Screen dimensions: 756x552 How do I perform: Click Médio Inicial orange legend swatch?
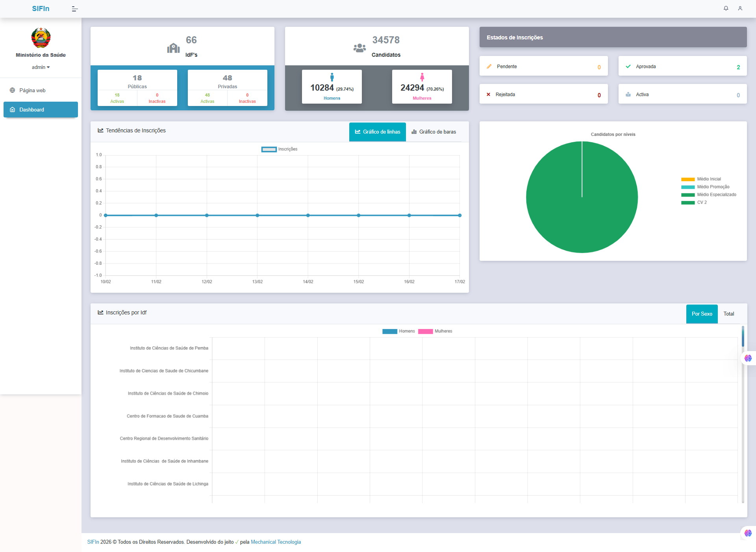pyautogui.click(x=688, y=179)
